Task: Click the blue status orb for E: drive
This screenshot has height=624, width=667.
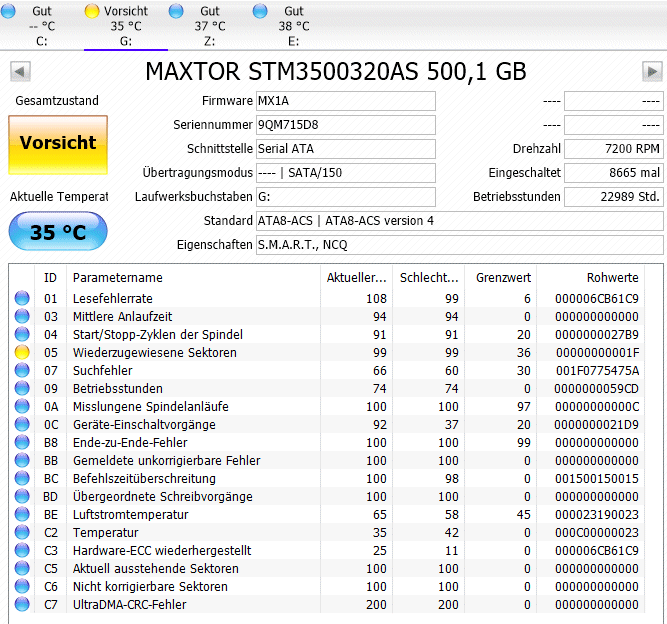Action: [260, 11]
